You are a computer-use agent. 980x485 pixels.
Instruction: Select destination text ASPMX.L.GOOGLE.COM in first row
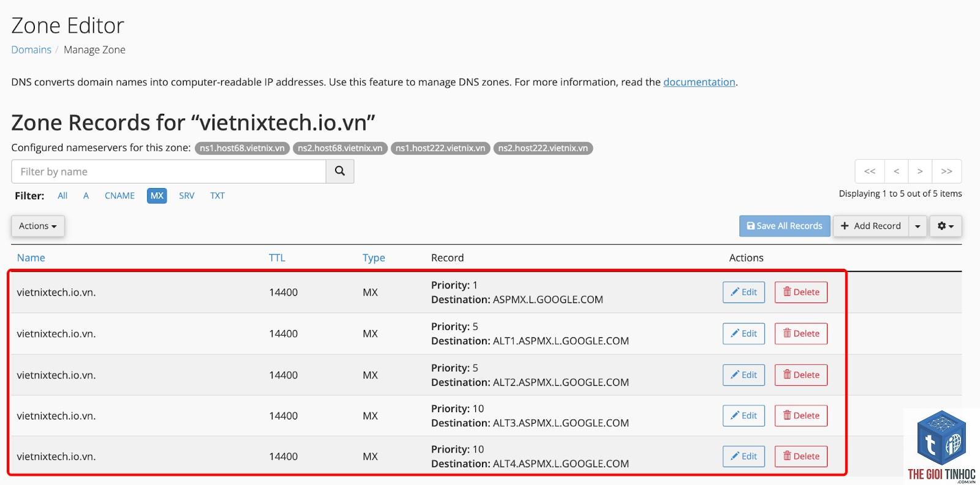coord(548,299)
